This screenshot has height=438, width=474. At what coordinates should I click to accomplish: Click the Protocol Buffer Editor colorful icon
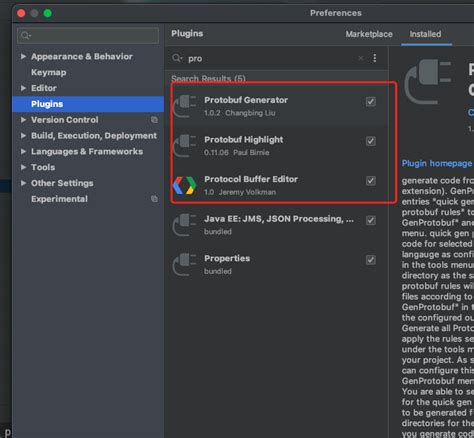point(184,185)
